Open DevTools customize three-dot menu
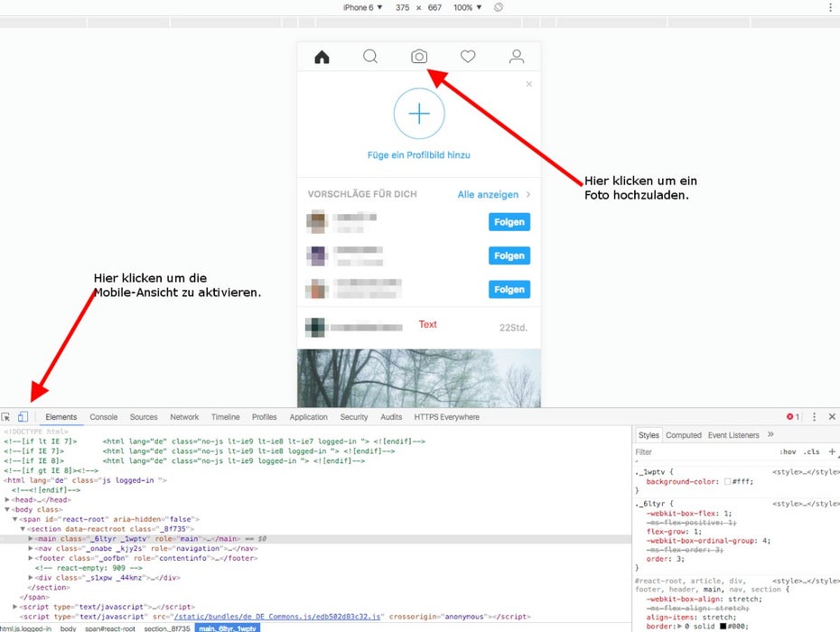Image resolution: width=840 pixels, height=632 pixels. pos(815,417)
